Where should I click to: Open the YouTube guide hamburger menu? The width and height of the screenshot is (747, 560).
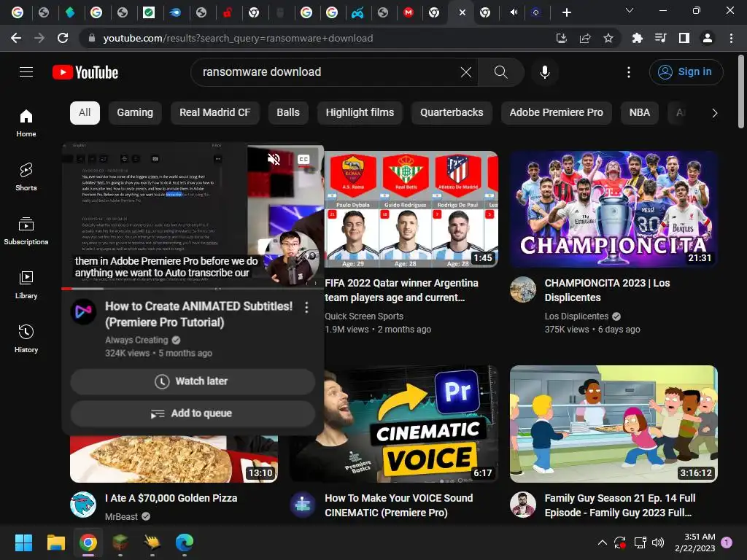click(26, 72)
